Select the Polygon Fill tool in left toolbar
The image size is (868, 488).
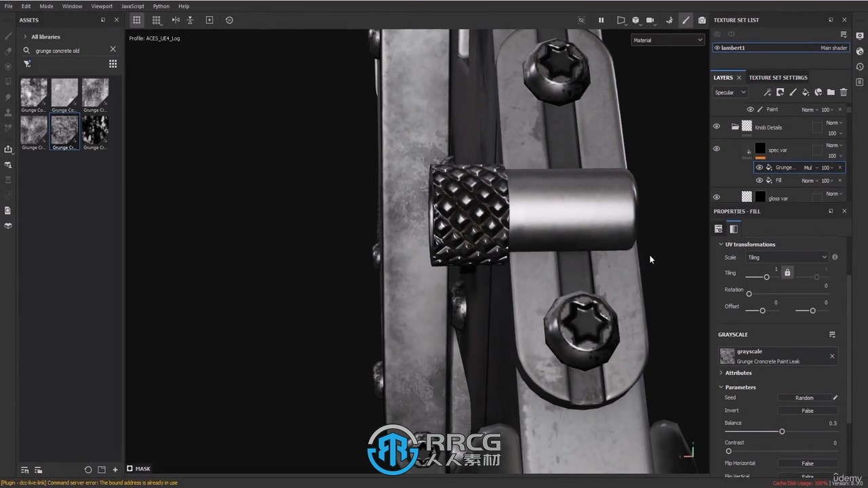tap(8, 81)
